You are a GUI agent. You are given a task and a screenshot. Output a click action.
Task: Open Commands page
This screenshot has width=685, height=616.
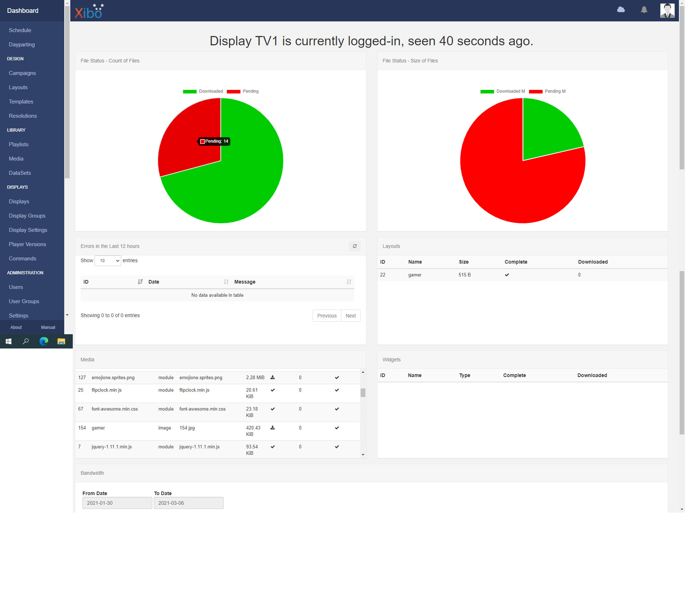[22, 259]
